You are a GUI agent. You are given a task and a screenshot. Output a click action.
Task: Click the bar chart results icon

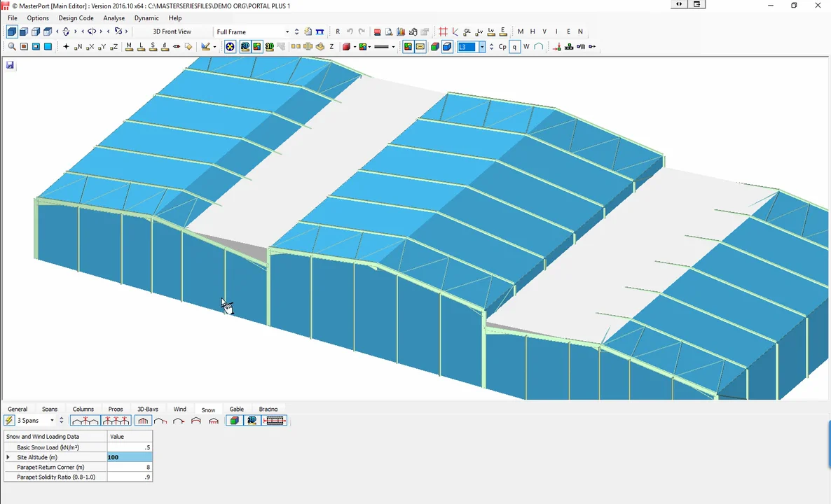(401, 31)
